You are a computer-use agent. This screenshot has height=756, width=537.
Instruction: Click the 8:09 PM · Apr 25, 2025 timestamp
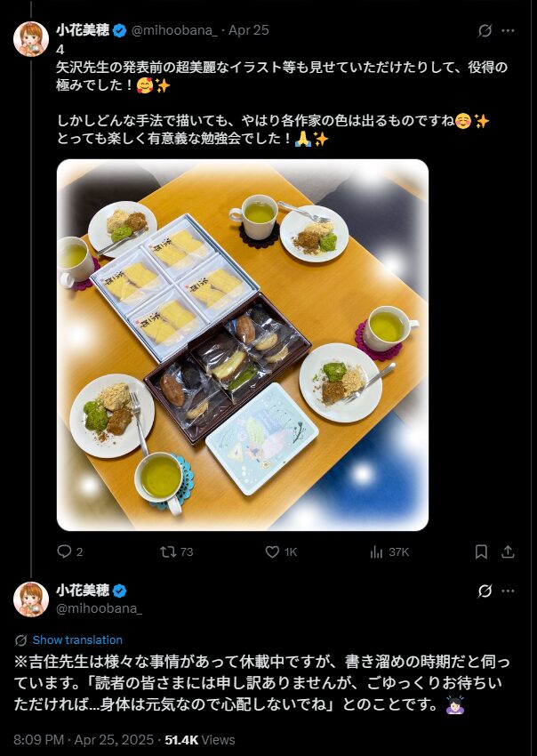click(x=84, y=740)
